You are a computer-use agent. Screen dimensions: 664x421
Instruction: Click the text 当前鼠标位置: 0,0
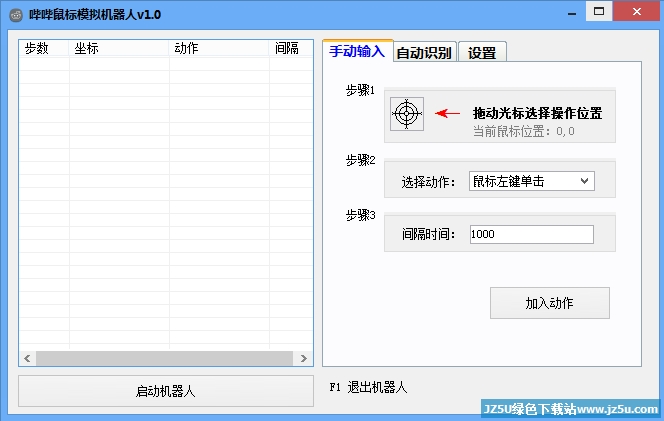point(523,131)
